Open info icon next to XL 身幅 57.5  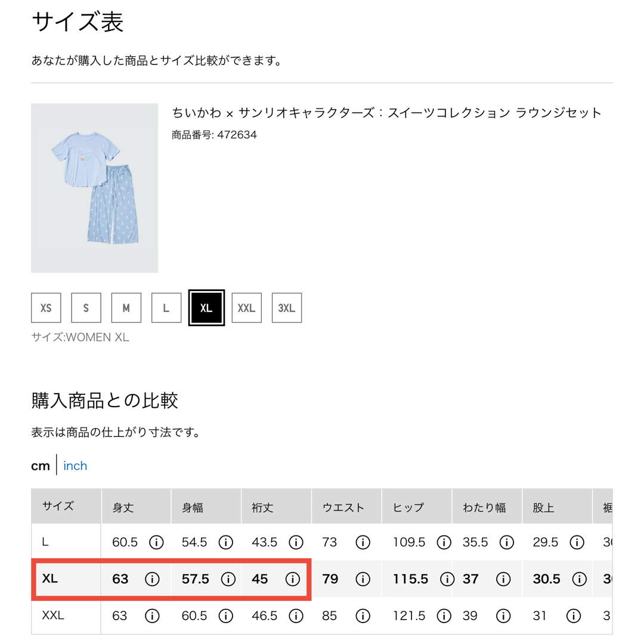point(228,579)
